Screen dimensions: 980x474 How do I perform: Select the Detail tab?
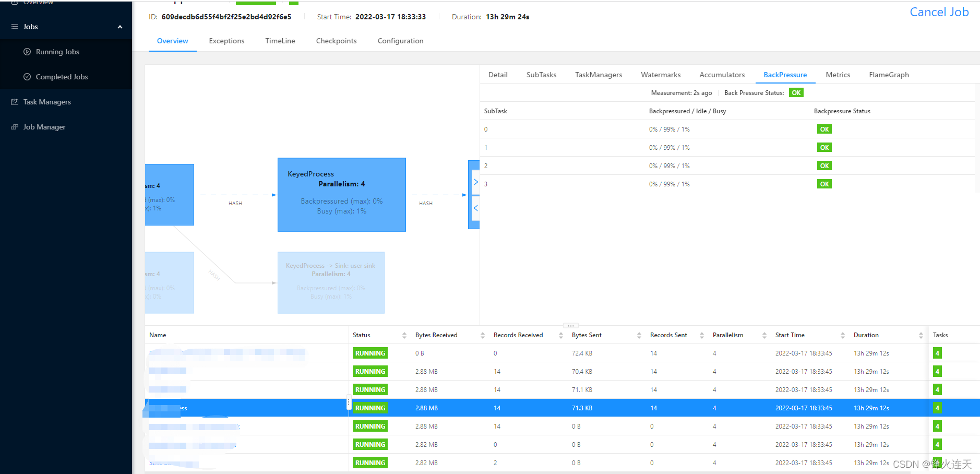pos(498,75)
